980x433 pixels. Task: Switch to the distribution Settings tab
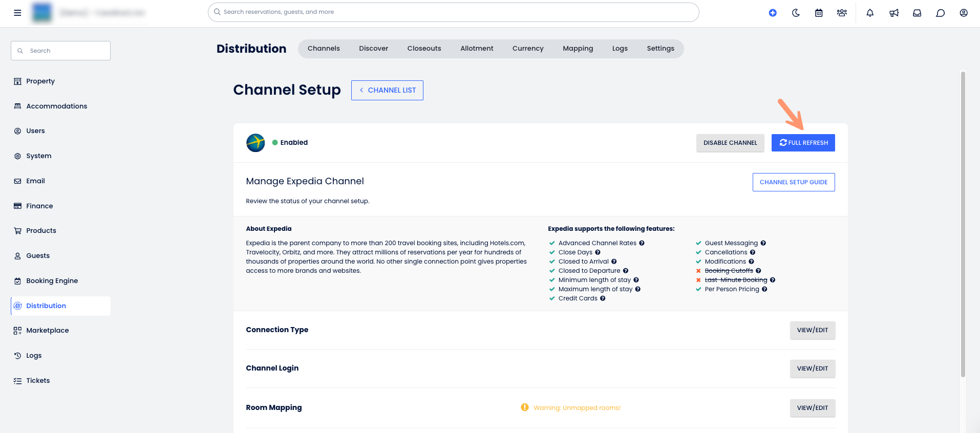tap(661, 49)
